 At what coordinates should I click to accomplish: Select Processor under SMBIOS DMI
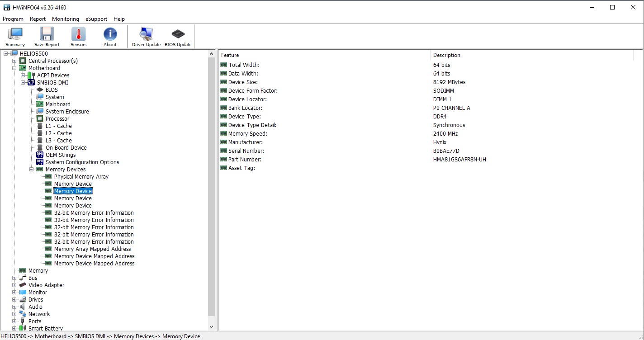(57, 119)
